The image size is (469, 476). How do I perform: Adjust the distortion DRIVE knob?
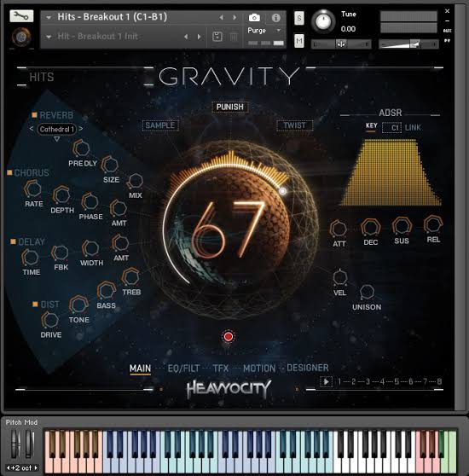49,320
